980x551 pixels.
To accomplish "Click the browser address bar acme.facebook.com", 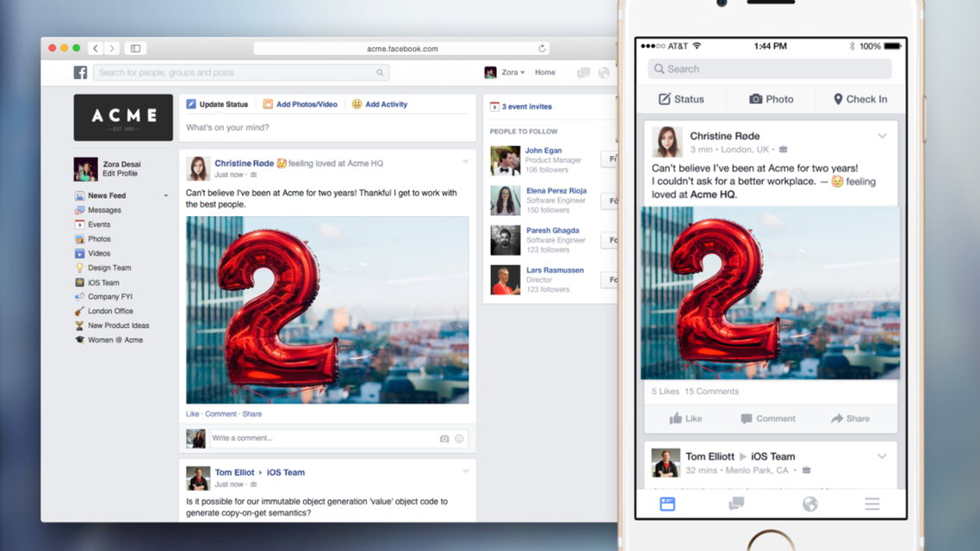I will tap(402, 48).
